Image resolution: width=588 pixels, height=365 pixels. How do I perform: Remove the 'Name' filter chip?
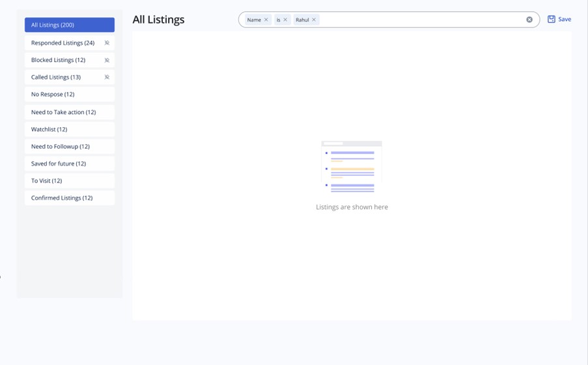(x=266, y=20)
